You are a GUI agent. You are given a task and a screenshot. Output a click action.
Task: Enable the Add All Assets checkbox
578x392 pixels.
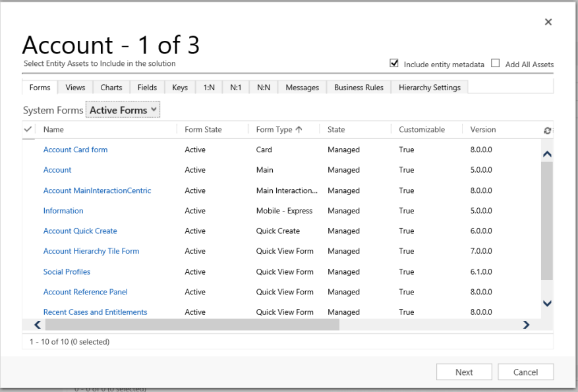coord(496,64)
